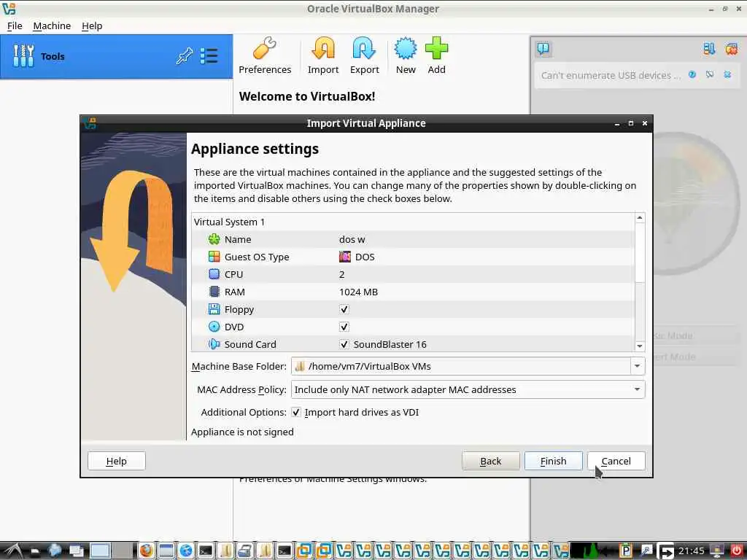Click the DOS operating system icon
The height and width of the screenshot is (560, 747).
pos(345,257)
